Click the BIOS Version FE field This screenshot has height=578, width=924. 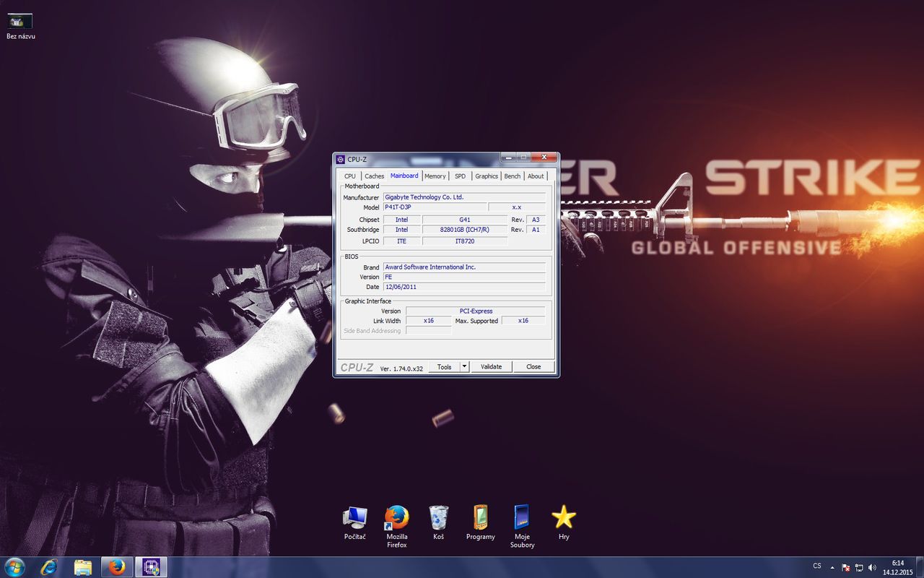[x=464, y=277]
